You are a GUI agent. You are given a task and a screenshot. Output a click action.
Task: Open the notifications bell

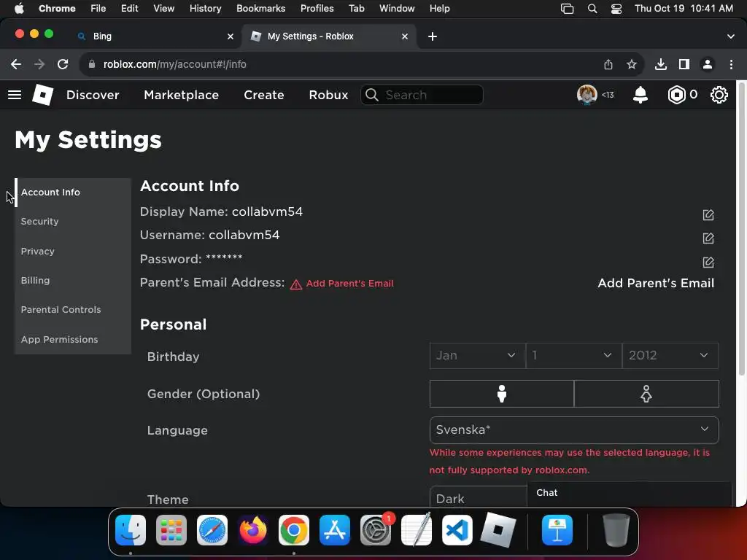tap(640, 95)
